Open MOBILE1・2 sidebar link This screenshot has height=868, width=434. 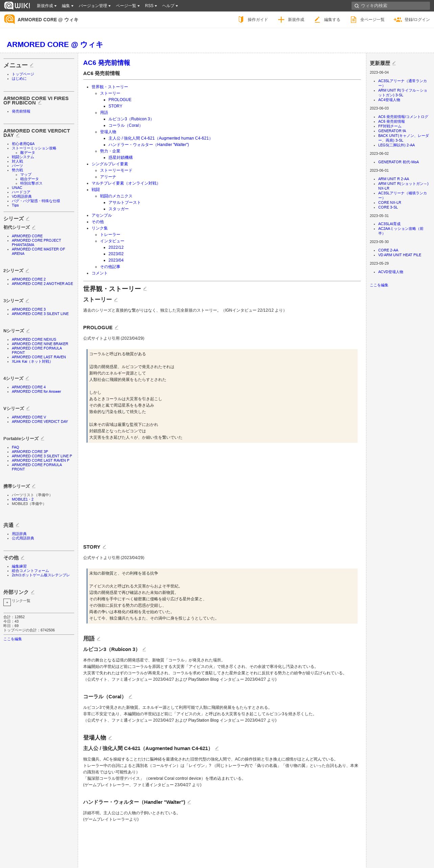(x=23, y=499)
